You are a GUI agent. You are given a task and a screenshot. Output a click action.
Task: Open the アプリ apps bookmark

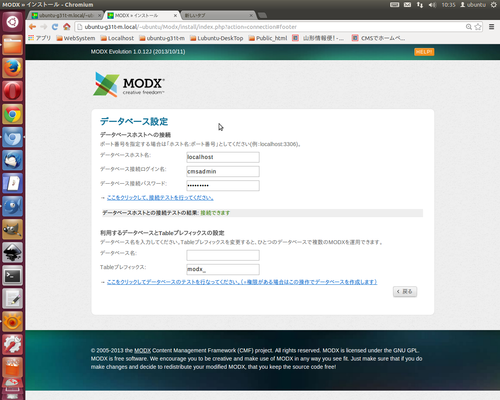(x=40, y=38)
